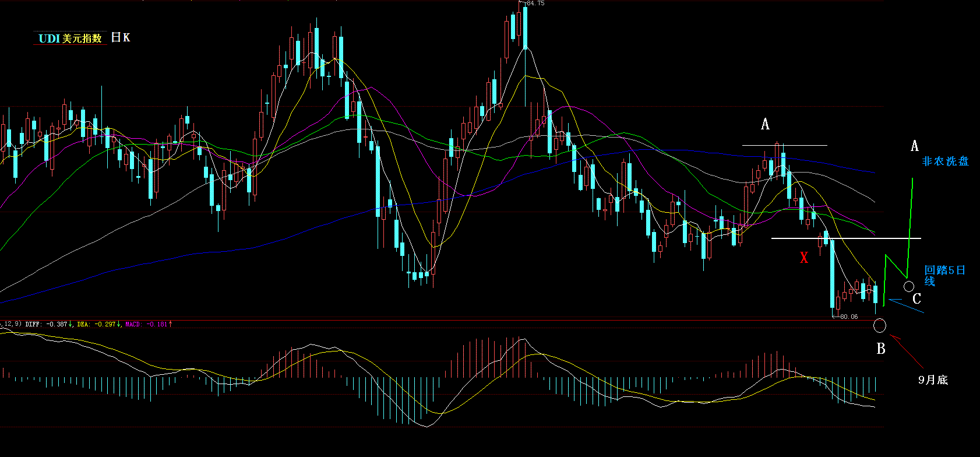The height and width of the screenshot is (457, 980).
Task: Click the 回踏5日线 annotation text
Action: point(944,276)
